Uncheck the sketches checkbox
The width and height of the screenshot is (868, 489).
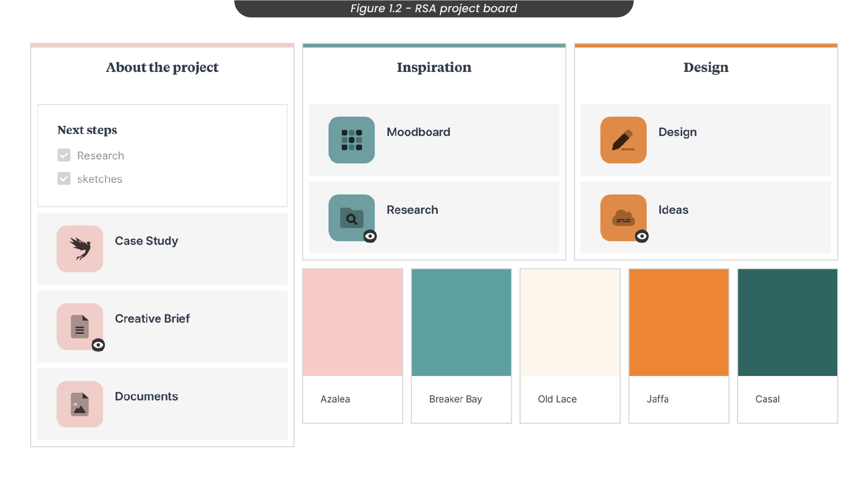click(x=64, y=179)
